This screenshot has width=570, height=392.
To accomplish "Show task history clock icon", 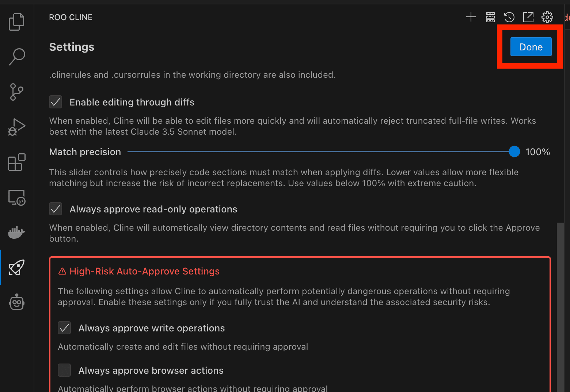I will [x=509, y=17].
